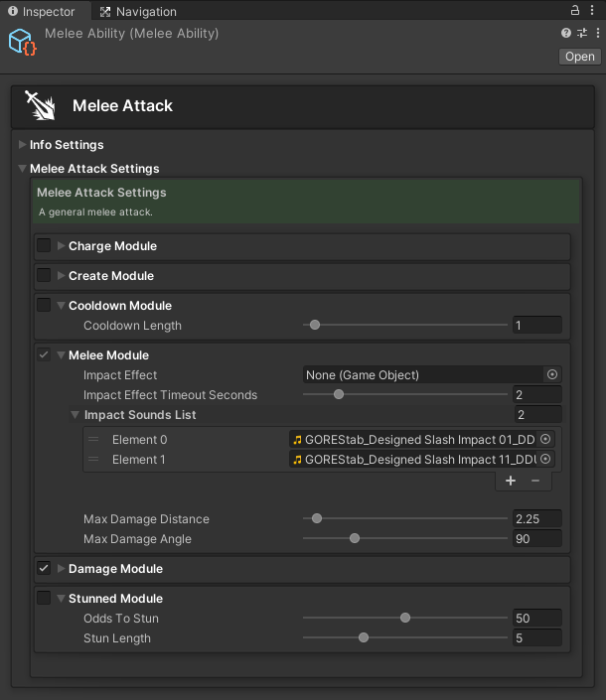Expand the Info Settings section
Viewport: 606px width, 700px height.
[23, 145]
